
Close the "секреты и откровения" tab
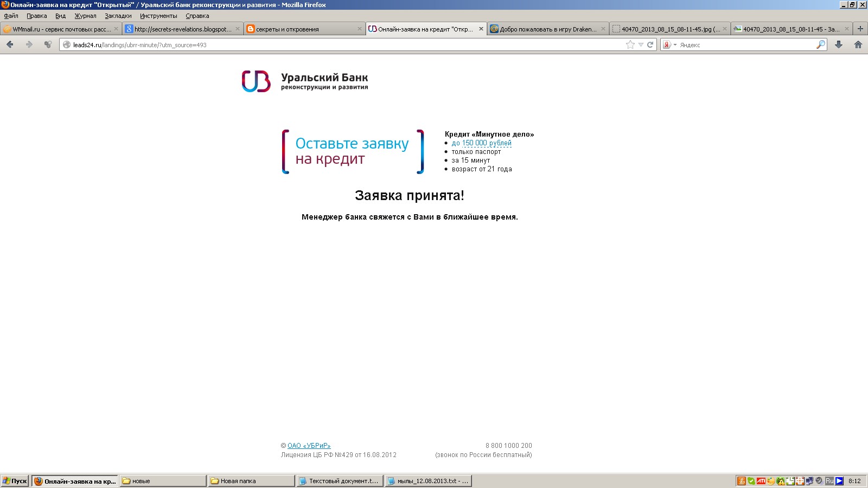pyautogui.click(x=359, y=29)
